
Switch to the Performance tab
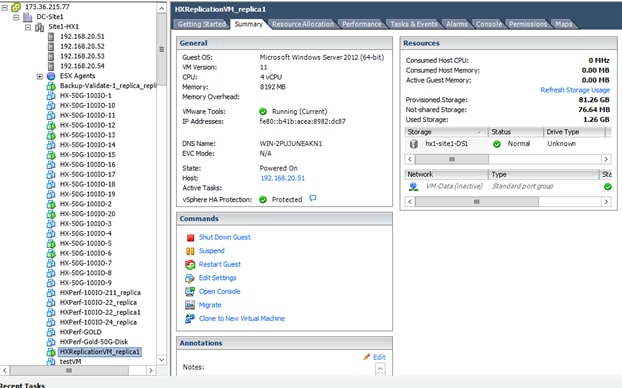[361, 24]
